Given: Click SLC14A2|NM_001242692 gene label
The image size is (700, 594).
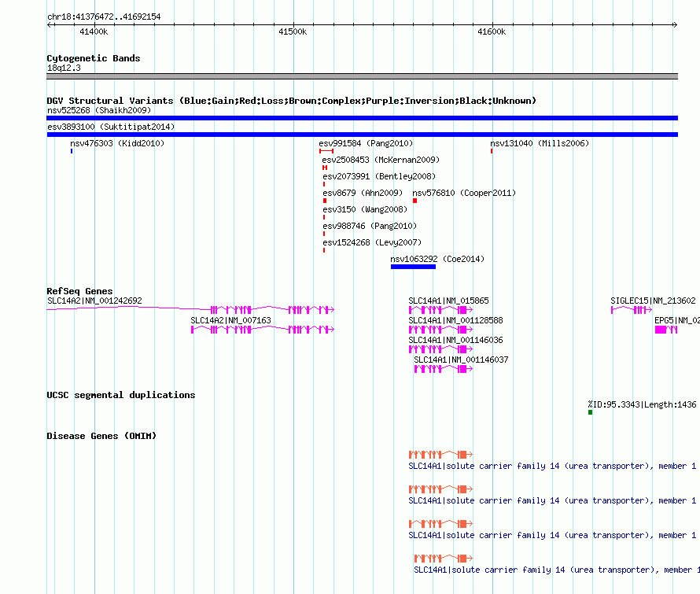Looking at the screenshot, I should pos(94,301).
